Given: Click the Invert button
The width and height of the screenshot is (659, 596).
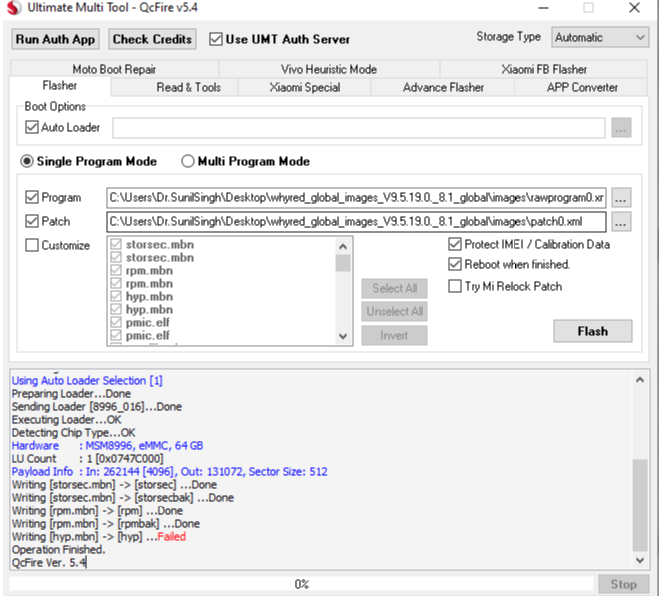Looking at the screenshot, I should (394, 335).
